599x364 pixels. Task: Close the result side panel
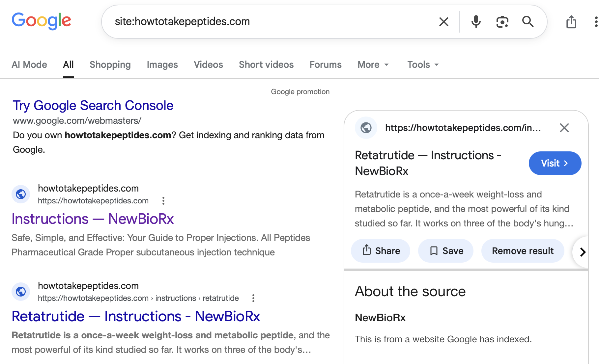(564, 128)
